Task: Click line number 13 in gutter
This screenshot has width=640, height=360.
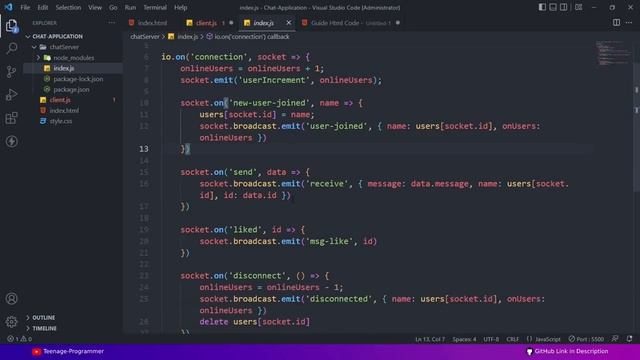Action: pos(144,149)
